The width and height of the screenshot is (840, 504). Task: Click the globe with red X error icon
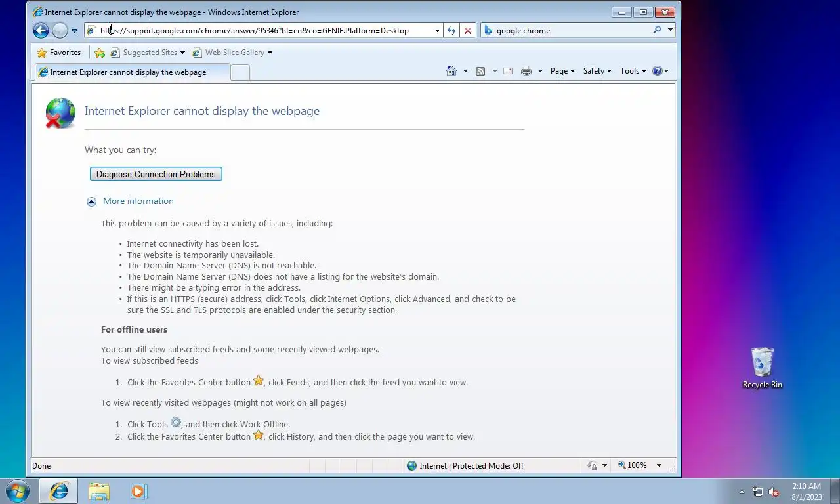60,113
